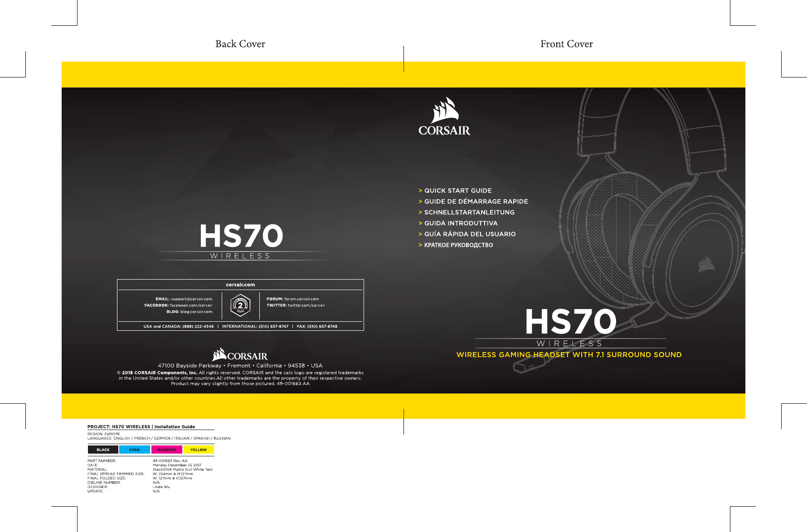Click 'WIRELESS GAMING HEADSET WITH 7.1 SURROUND SOUND'
This screenshot has width=807, height=532.
[x=569, y=355]
